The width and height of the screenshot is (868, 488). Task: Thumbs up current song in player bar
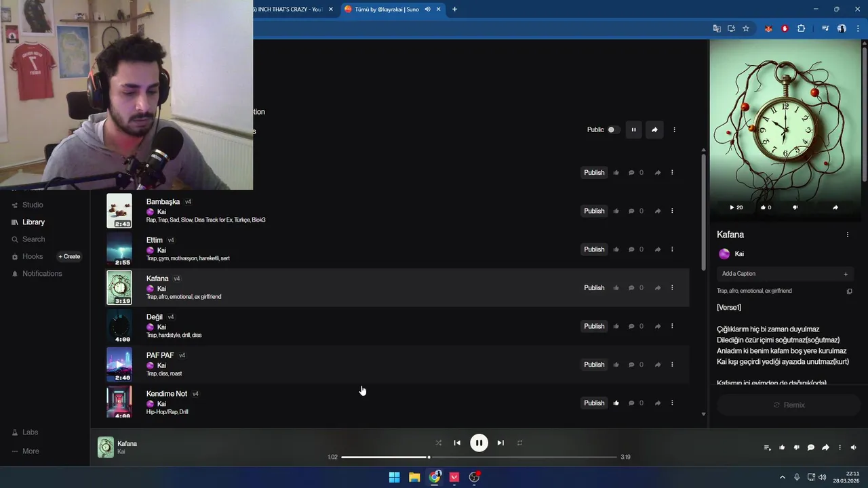(782, 447)
